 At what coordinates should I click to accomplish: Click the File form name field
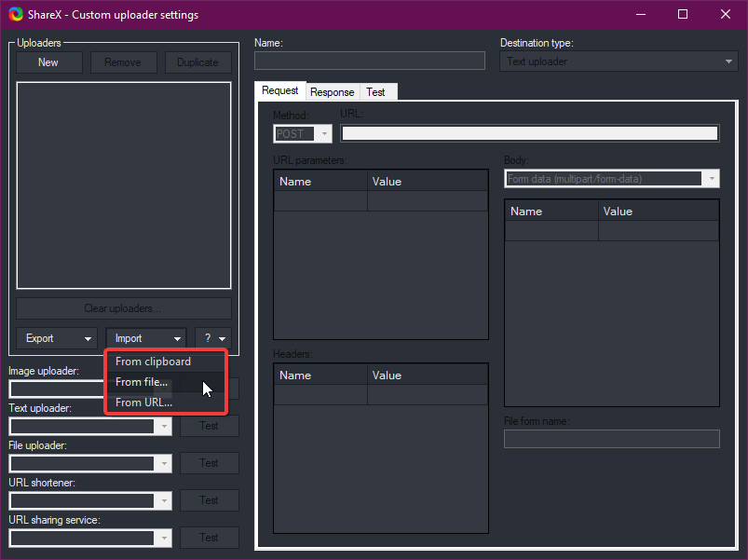pyautogui.click(x=612, y=439)
